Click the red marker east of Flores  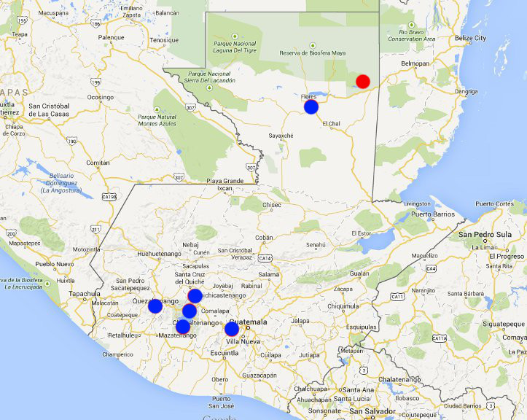click(x=363, y=81)
